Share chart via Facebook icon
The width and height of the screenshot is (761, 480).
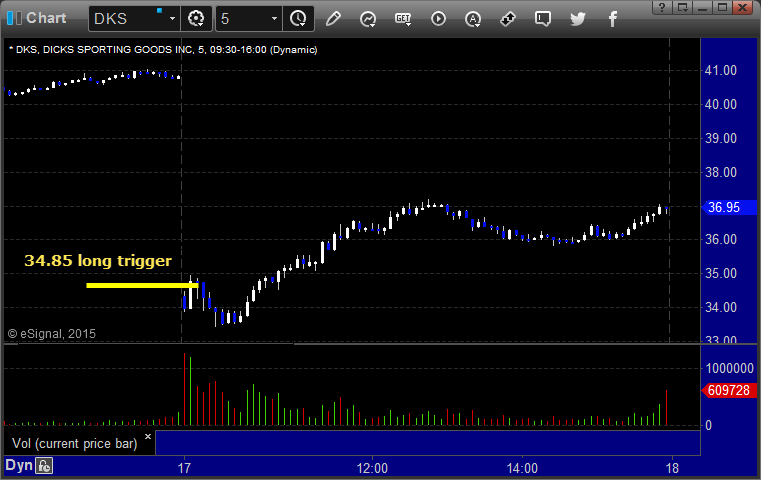click(x=612, y=19)
